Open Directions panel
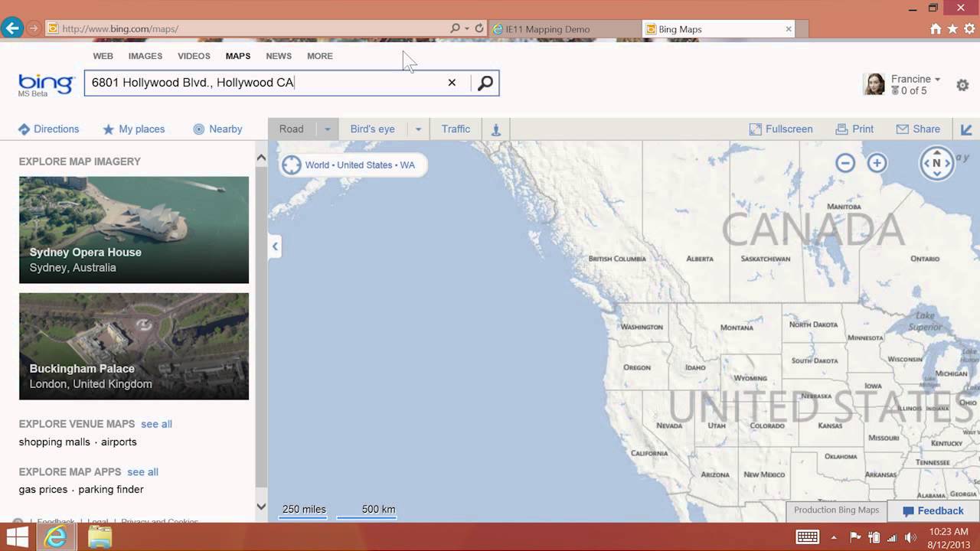The width and height of the screenshot is (980, 551). point(48,129)
